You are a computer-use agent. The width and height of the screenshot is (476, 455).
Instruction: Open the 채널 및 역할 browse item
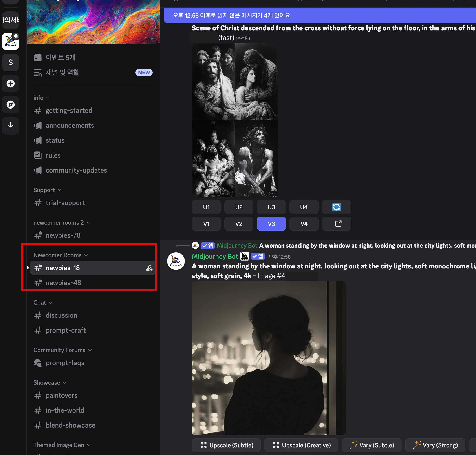[x=62, y=72]
